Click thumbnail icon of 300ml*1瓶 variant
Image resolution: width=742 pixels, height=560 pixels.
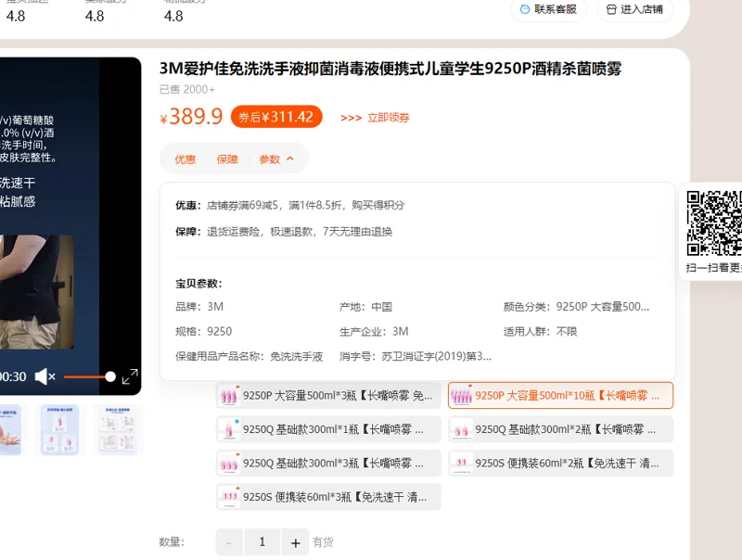pos(229,429)
